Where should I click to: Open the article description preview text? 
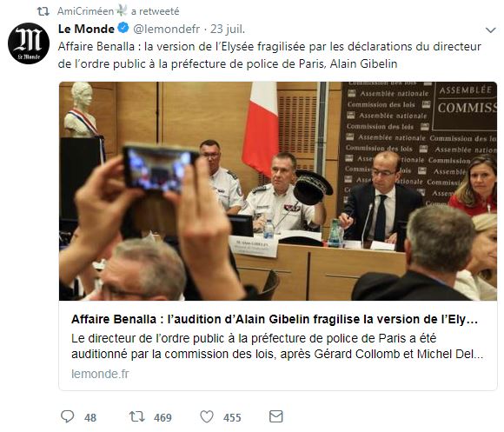pos(277,346)
